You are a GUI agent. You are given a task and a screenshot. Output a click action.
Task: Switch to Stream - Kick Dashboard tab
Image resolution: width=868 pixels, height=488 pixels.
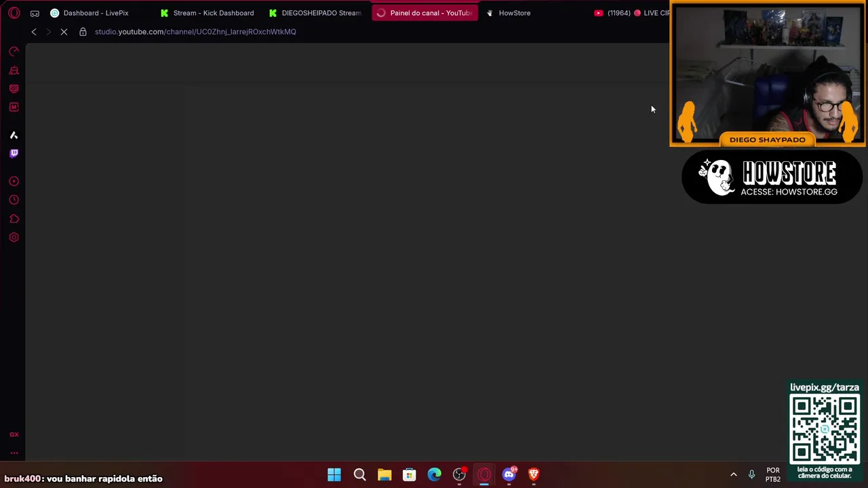(208, 13)
